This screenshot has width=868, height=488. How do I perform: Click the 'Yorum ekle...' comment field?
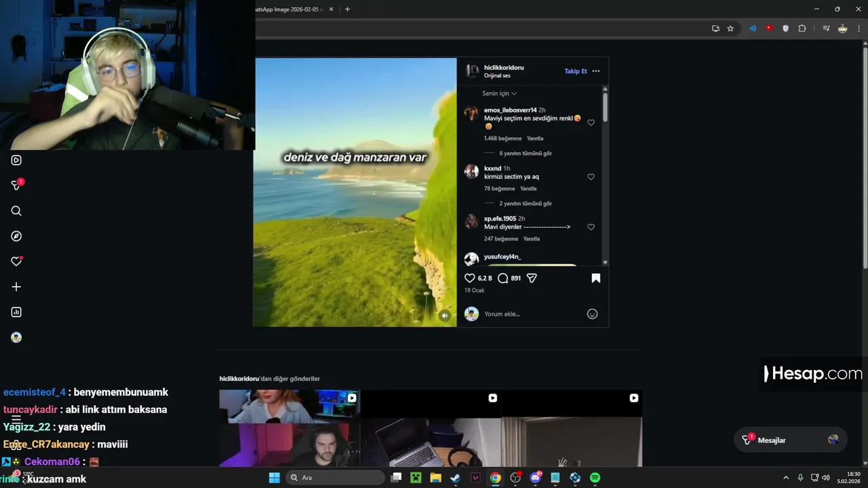click(x=532, y=314)
